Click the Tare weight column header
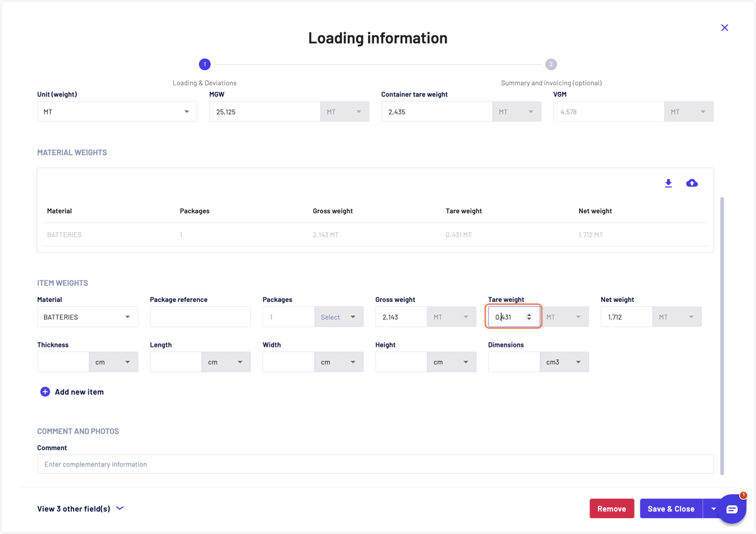 [464, 211]
